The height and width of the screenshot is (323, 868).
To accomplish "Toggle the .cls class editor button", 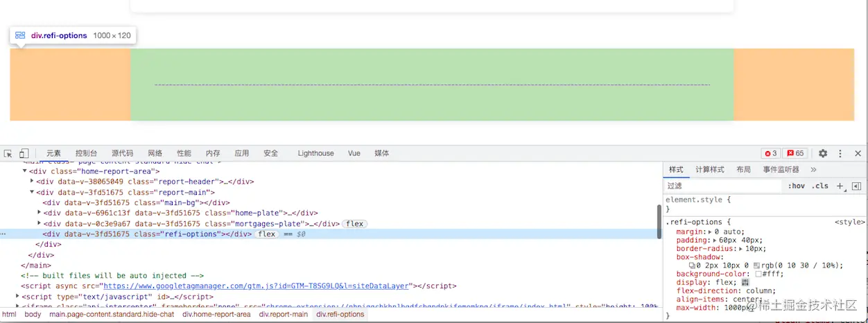I will coord(820,186).
